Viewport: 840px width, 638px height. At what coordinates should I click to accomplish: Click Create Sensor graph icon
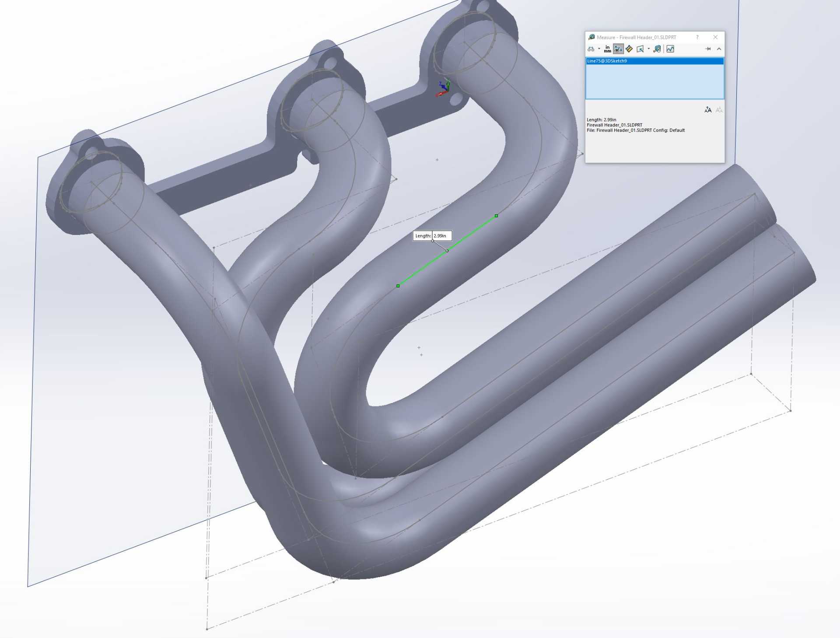[670, 49]
